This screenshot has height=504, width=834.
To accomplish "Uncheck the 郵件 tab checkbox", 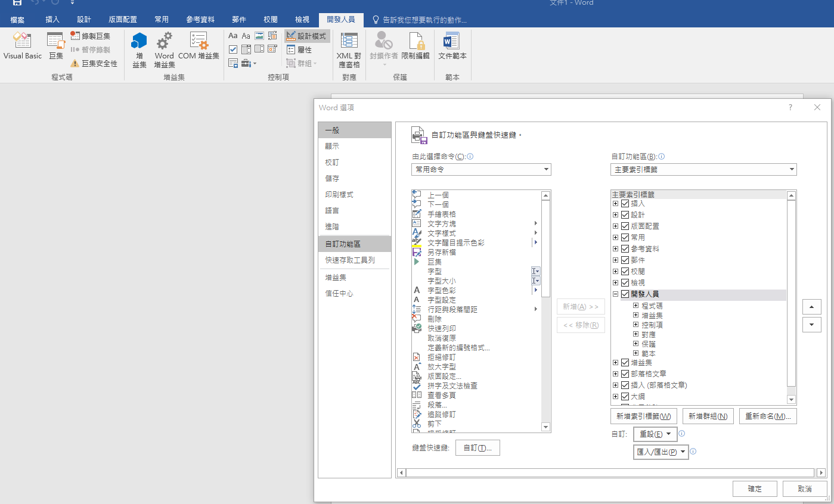I will 625,260.
